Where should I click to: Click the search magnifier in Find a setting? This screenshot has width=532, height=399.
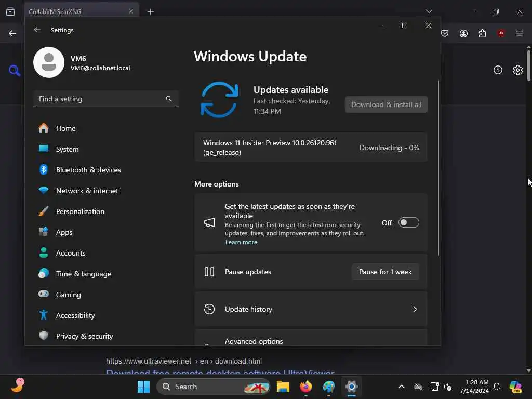169,99
